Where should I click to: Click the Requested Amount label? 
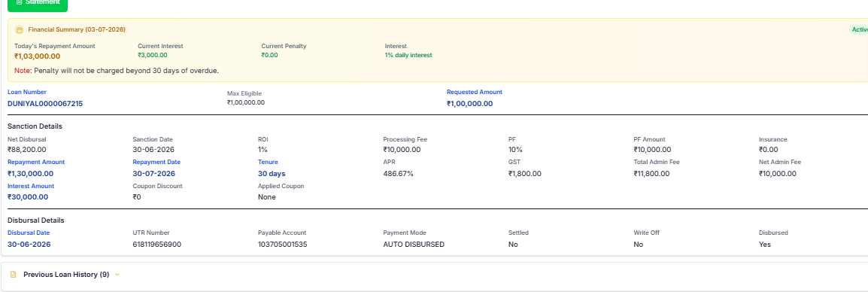pyautogui.click(x=475, y=92)
